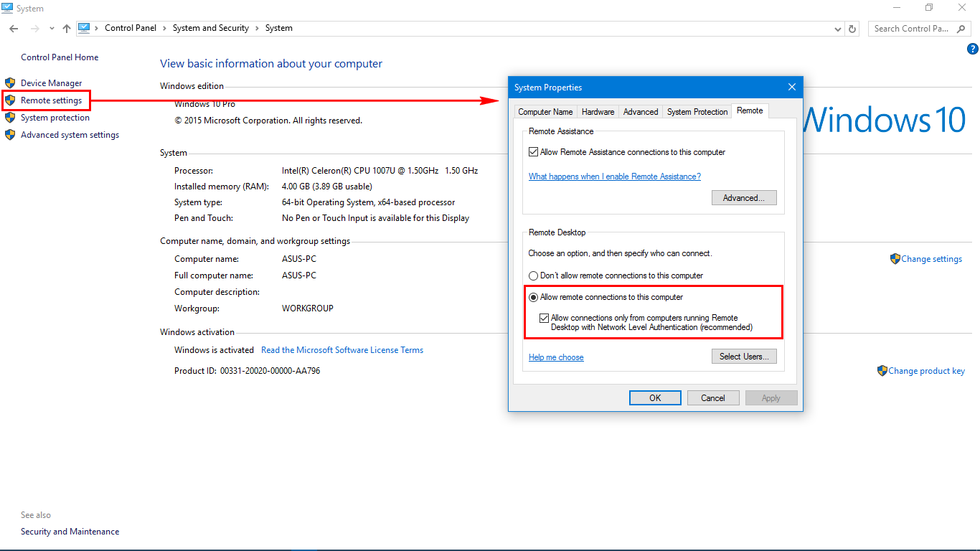Read the Microsoft Software License Terms
This screenshot has width=980, height=551.
(342, 350)
